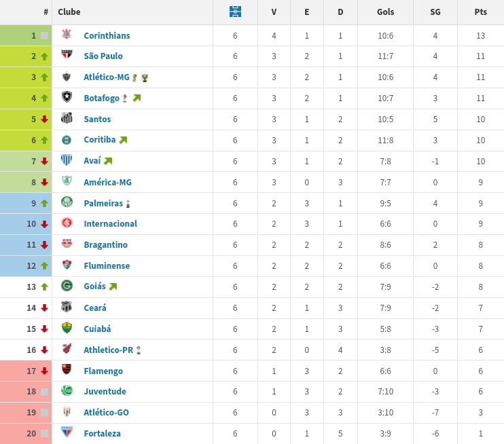Click the Corinthians club crest
The width and height of the screenshot is (504, 444).
pyautogui.click(x=67, y=34)
